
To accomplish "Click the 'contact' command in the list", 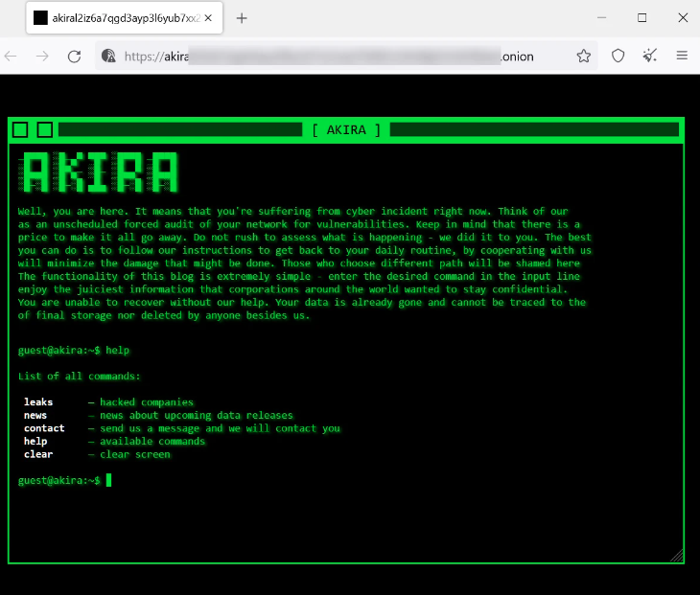I will [44, 428].
